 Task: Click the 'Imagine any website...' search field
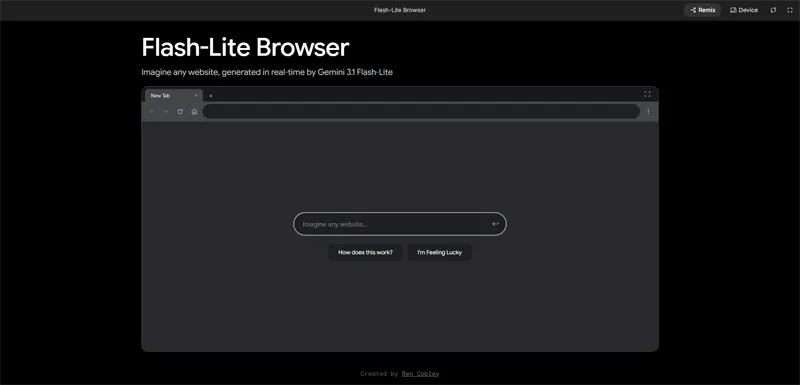click(399, 224)
